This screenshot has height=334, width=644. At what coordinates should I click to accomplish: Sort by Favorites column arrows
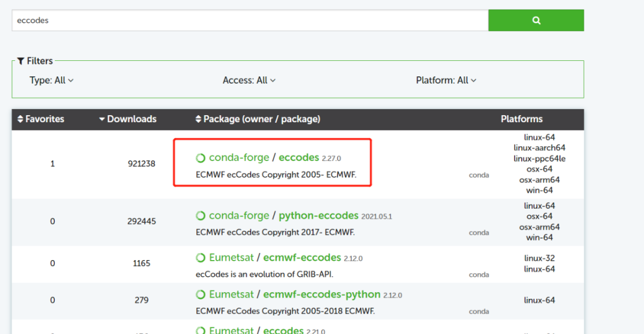click(20, 119)
